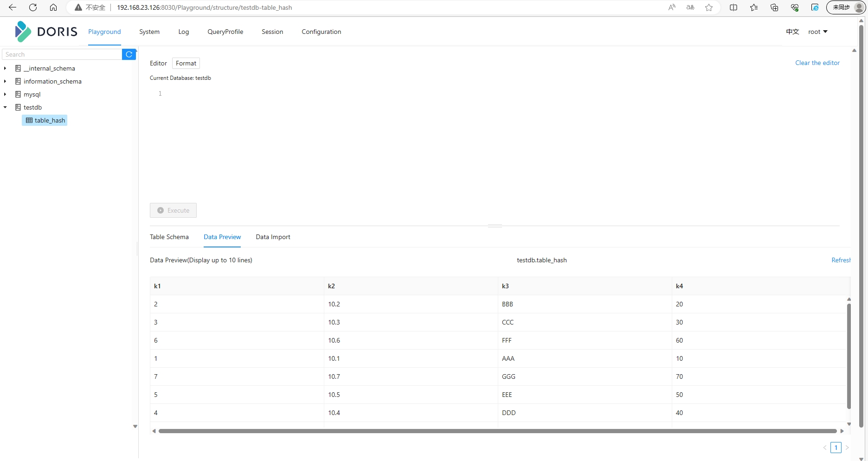
Task: Click Clear the editor link
Action: tap(817, 63)
